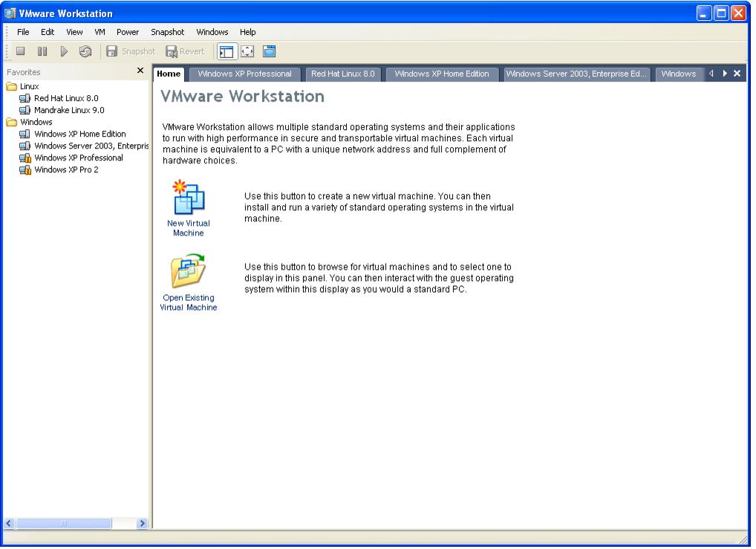Close the Favorites panel
Screen dimensions: 756x549
[140, 71]
